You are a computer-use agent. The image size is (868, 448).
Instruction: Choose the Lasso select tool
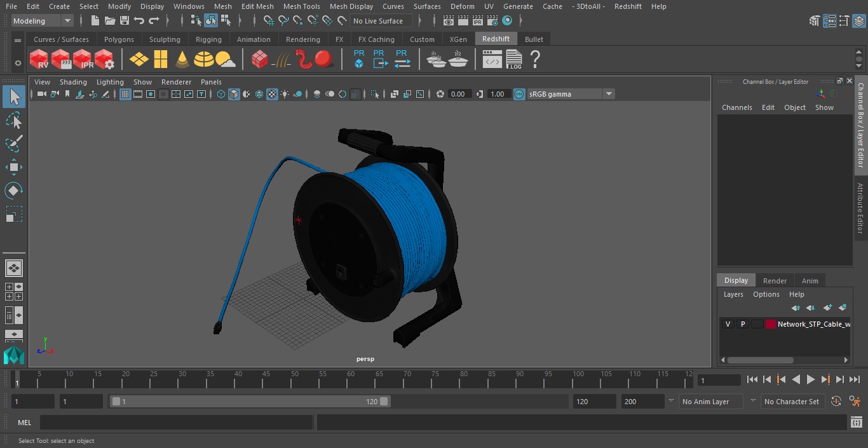click(x=14, y=121)
